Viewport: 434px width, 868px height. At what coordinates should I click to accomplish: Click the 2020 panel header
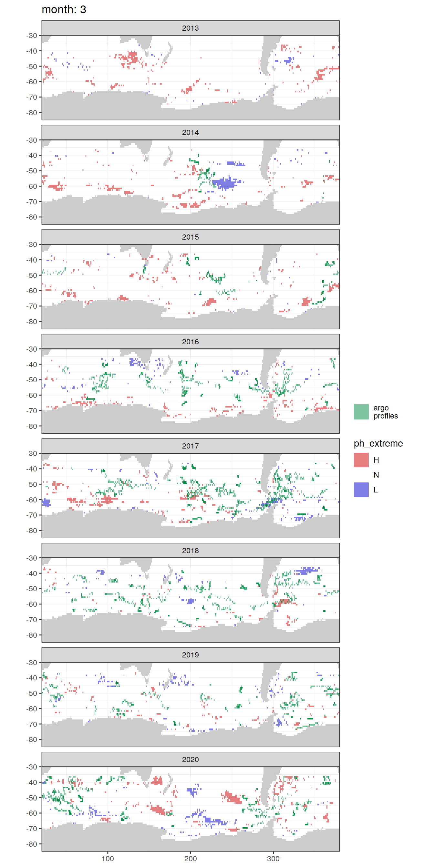coord(191,759)
